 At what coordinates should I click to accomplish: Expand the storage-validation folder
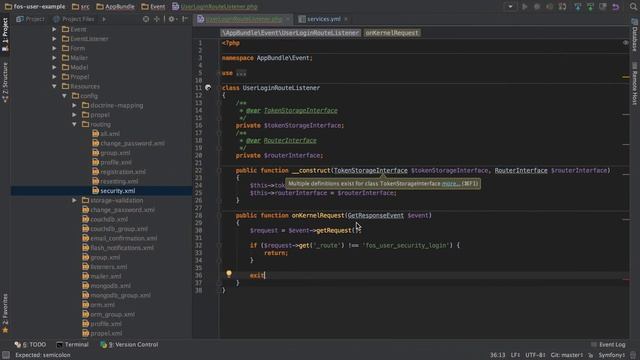(x=74, y=200)
